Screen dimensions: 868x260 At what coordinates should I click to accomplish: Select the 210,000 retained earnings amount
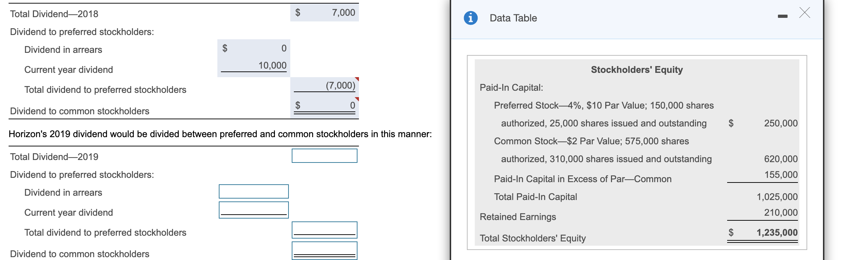(781, 212)
